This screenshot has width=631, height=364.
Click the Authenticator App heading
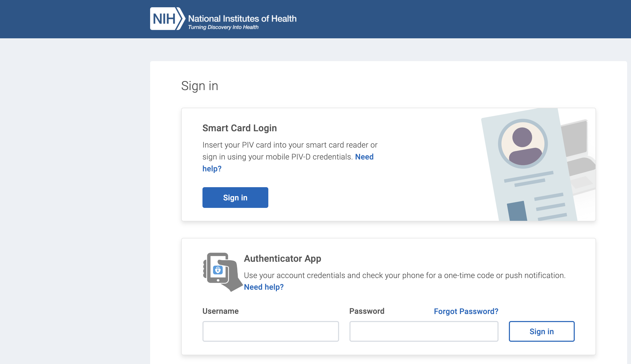click(x=282, y=259)
